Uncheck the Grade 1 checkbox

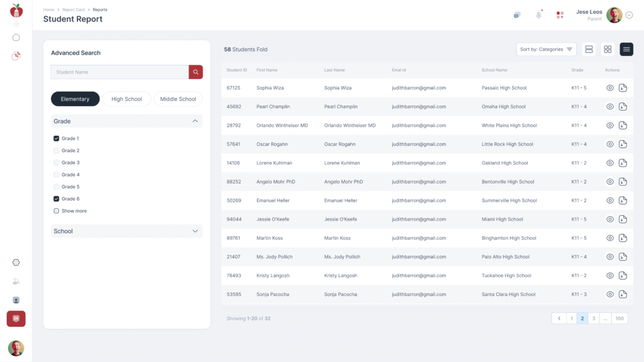tap(57, 138)
